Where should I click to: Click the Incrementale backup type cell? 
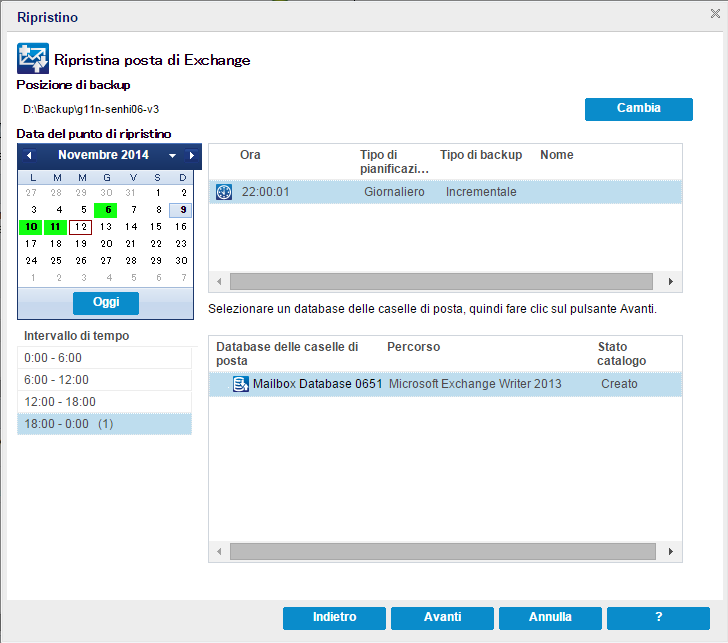481,192
